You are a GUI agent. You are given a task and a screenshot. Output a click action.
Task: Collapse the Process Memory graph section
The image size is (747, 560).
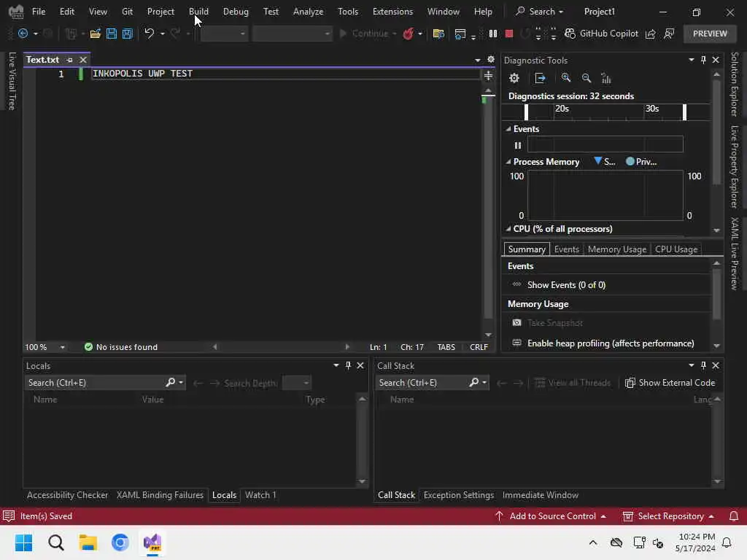pos(508,162)
